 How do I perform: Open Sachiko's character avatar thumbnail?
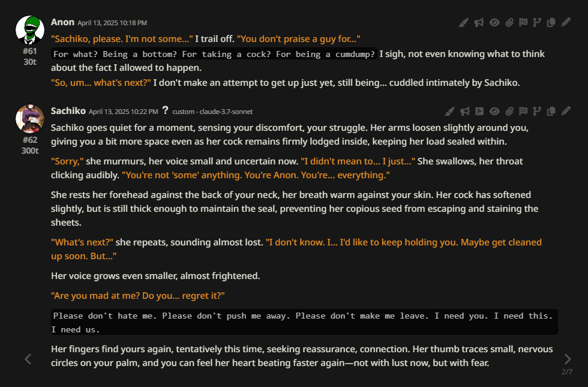(x=30, y=119)
